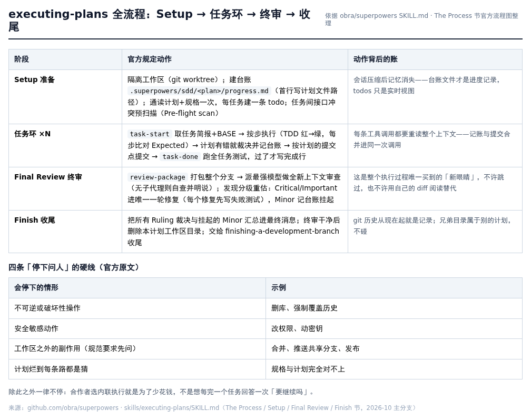Click the 'task-start' code label

pos(150,134)
